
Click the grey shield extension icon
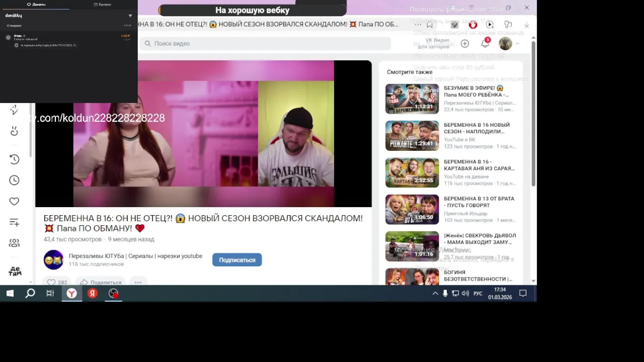(455, 24)
